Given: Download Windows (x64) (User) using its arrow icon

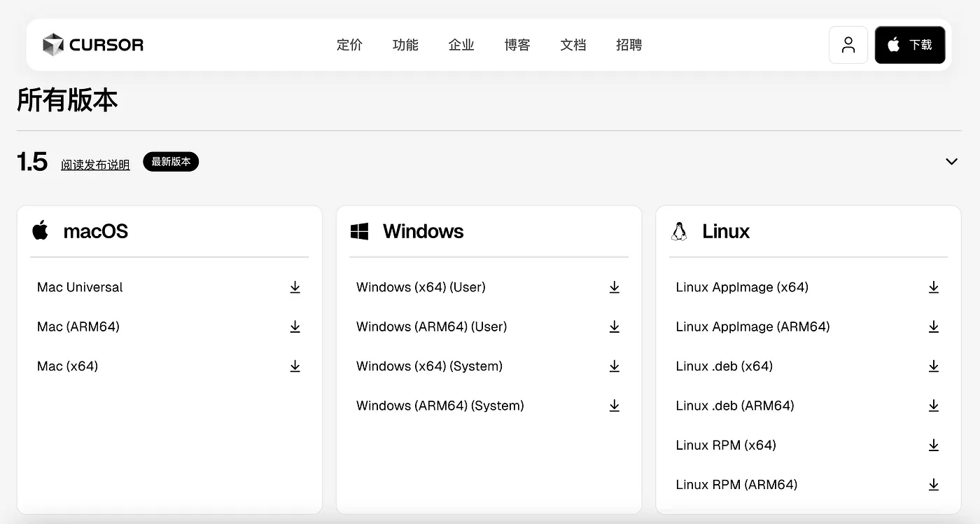Looking at the screenshot, I should pos(614,287).
